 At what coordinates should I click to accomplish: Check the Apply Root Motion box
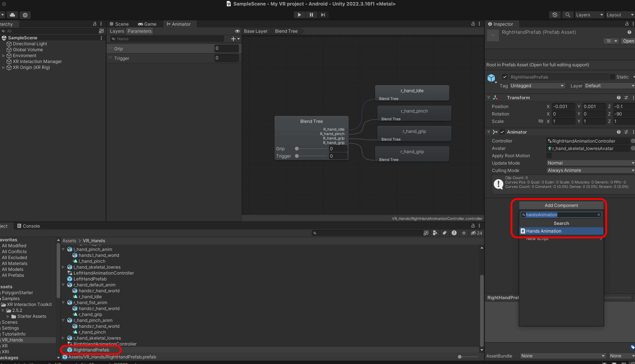[x=549, y=156]
